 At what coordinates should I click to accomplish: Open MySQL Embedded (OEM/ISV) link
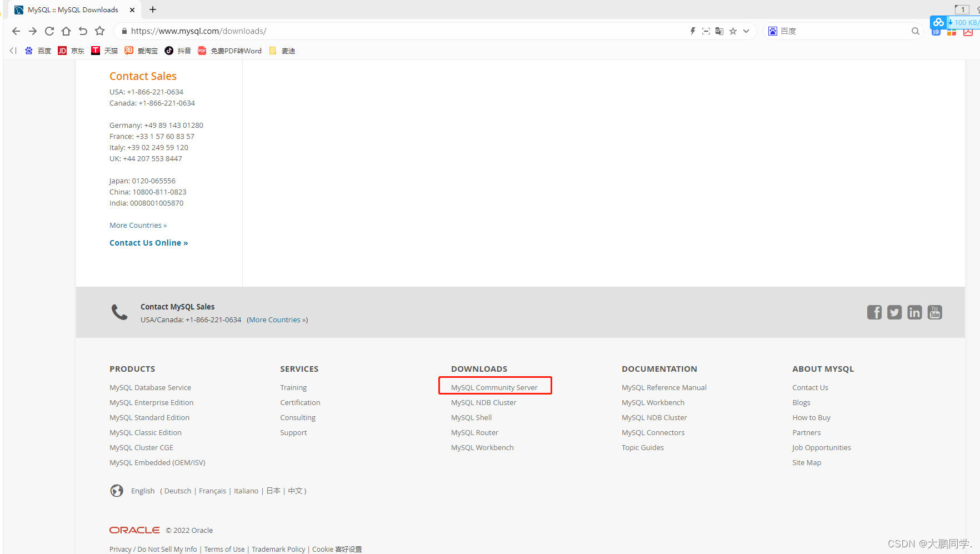click(157, 462)
